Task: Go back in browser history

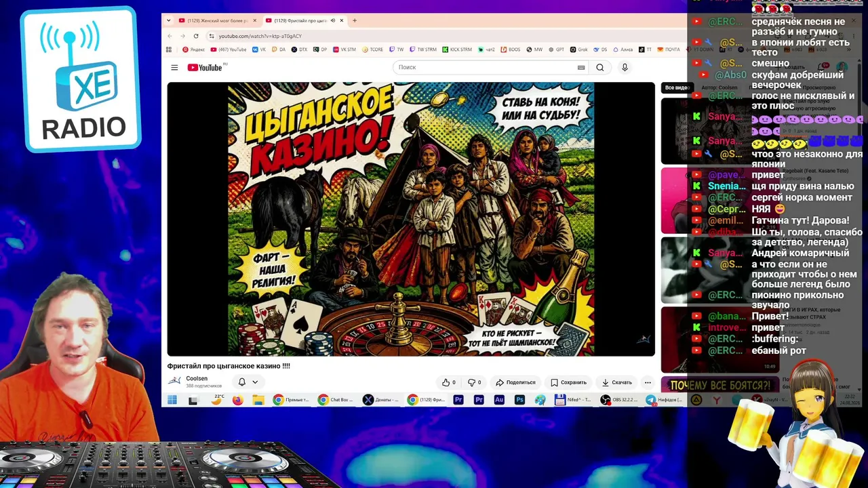Action: click(x=171, y=36)
